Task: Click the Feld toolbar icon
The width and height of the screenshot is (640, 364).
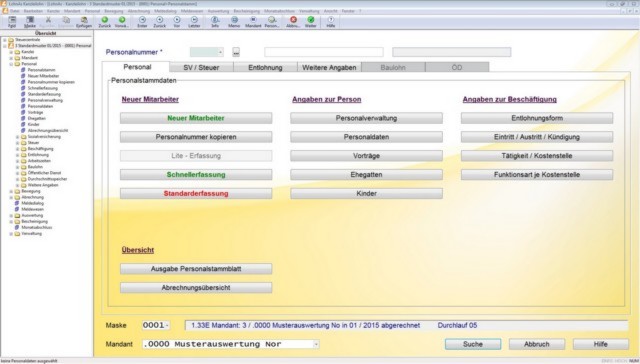Action: (x=12, y=21)
